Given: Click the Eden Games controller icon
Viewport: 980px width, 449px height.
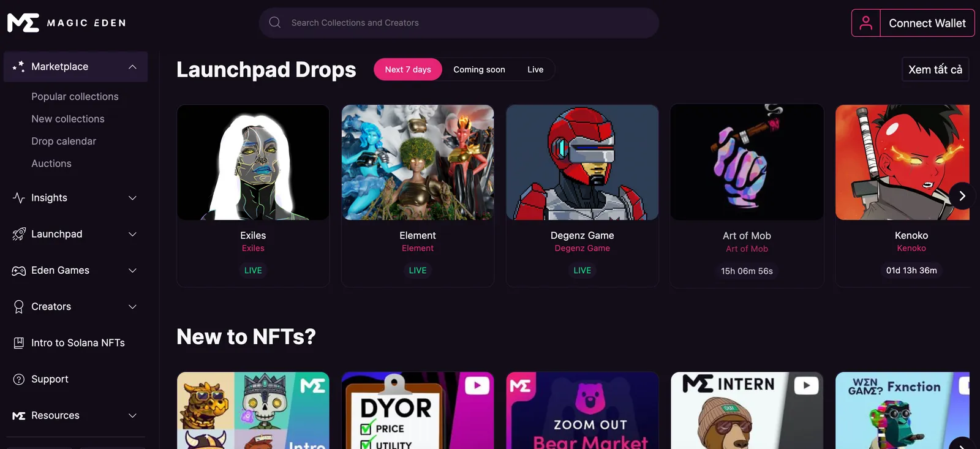Looking at the screenshot, I should pyautogui.click(x=19, y=271).
